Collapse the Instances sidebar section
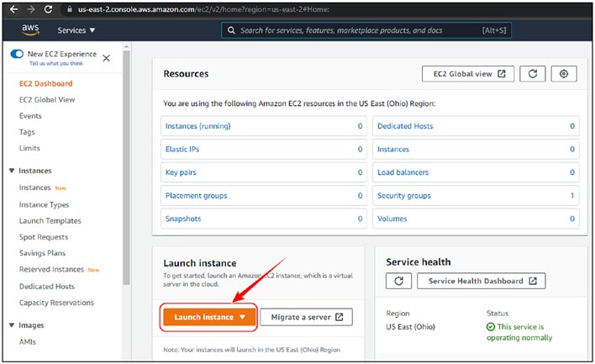 click(12, 171)
